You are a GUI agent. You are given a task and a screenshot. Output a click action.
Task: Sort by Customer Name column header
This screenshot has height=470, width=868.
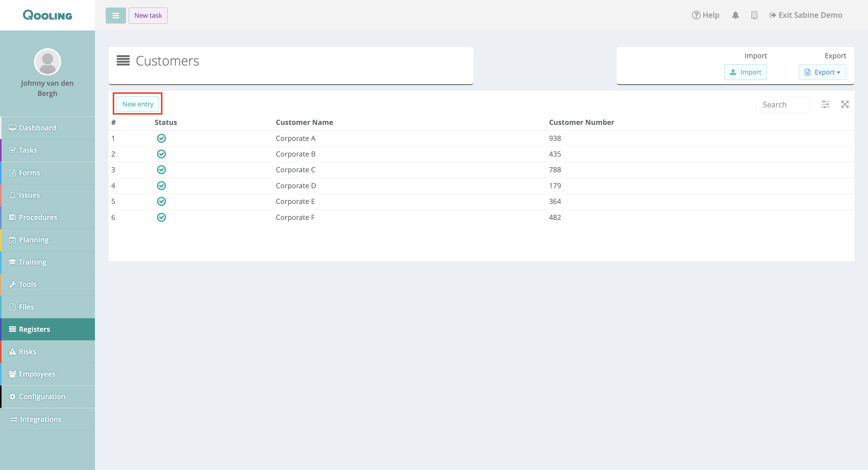tap(304, 122)
